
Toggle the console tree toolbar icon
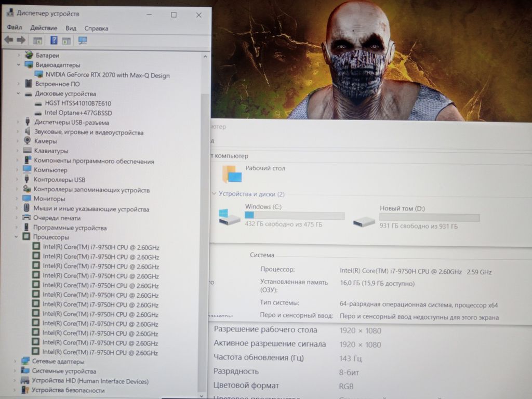37,41
